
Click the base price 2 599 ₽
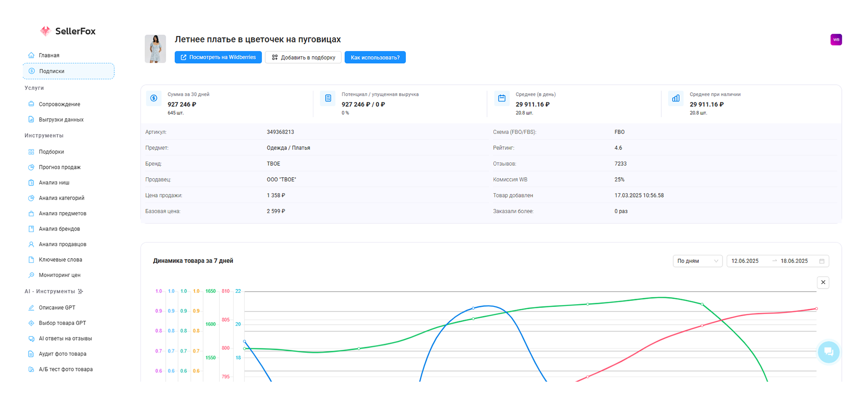tap(276, 211)
